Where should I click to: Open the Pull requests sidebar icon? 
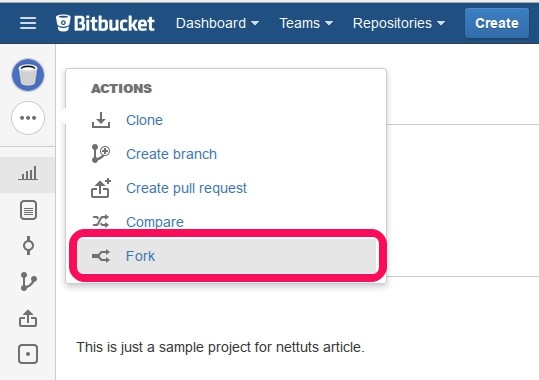(x=28, y=318)
